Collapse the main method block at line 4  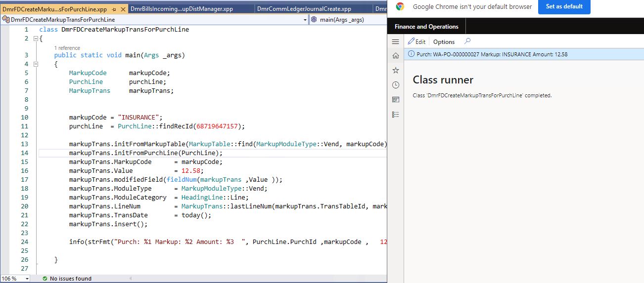click(36, 64)
